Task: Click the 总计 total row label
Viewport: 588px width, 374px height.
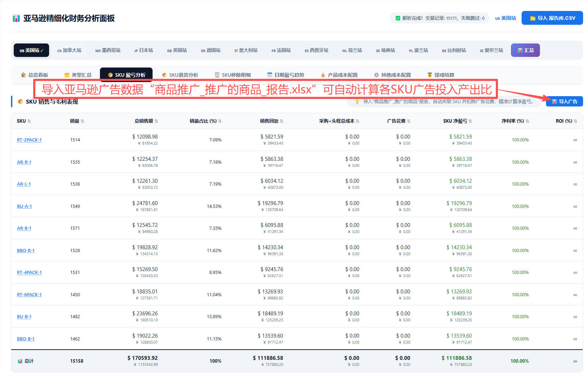Action: tap(25, 361)
